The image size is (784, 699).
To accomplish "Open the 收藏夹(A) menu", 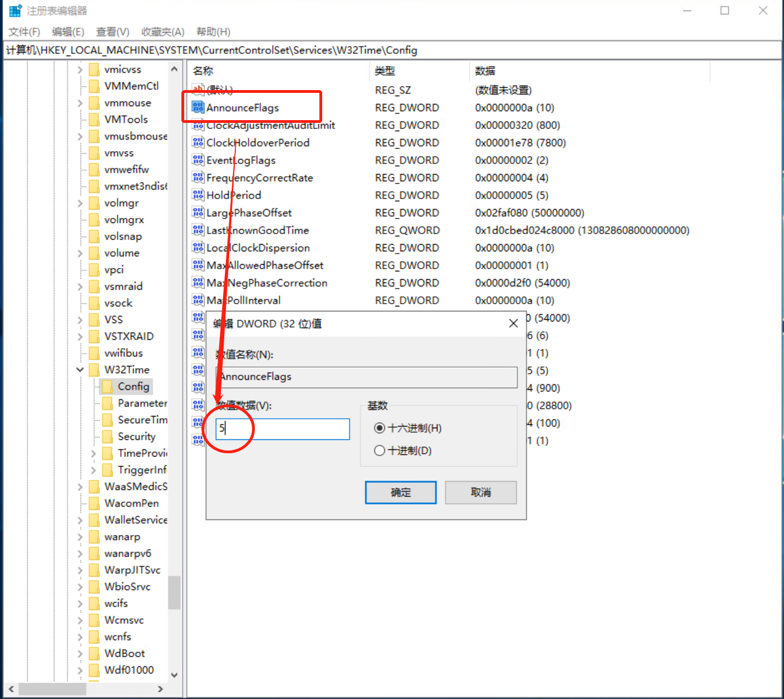I will pyautogui.click(x=162, y=32).
